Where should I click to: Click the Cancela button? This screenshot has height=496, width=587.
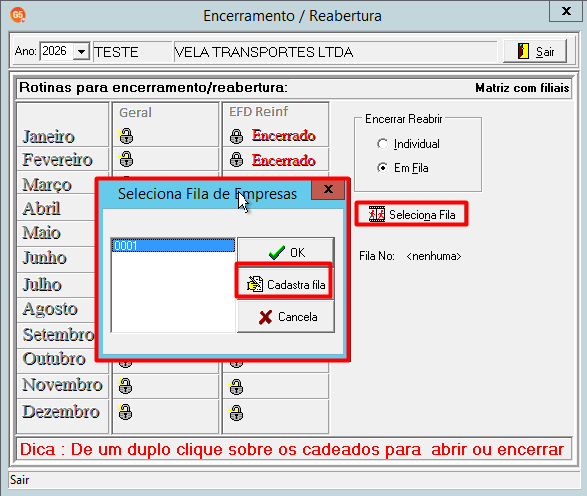(x=286, y=317)
